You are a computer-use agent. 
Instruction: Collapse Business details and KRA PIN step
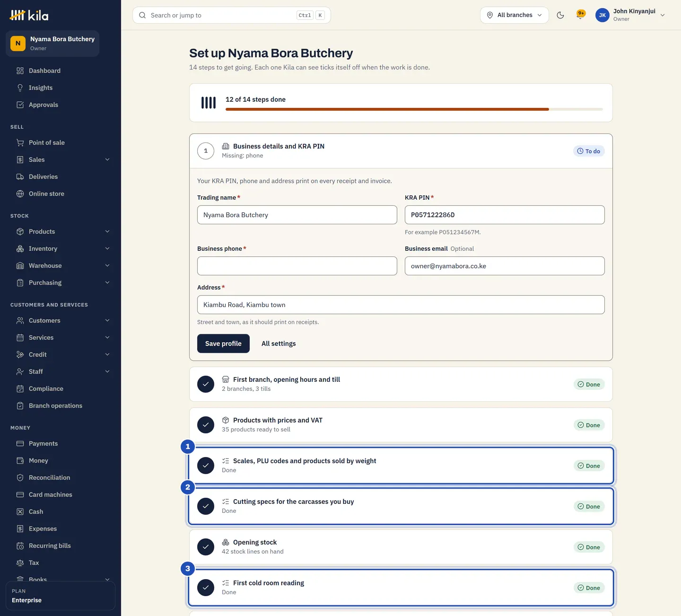pyautogui.click(x=401, y=151)
